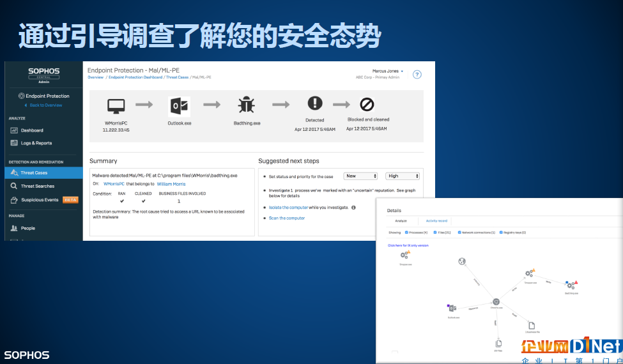This screenshot has height=364, width=623.
Task: Click the People icon in sidebar
Action: [14, 228]
